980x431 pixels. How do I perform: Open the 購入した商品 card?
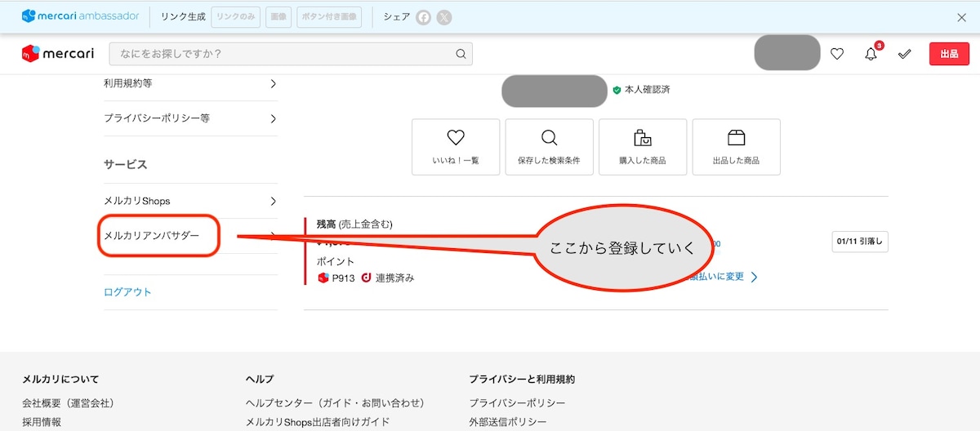coord(643,147)
